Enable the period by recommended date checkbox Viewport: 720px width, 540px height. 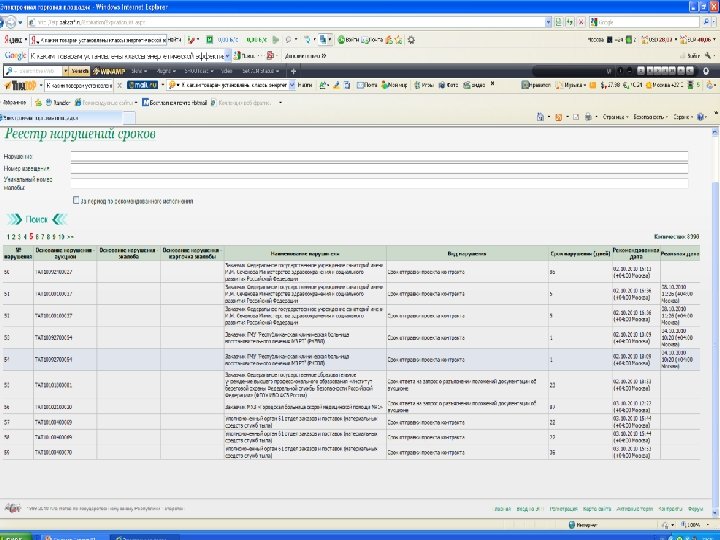click(77, 200)
